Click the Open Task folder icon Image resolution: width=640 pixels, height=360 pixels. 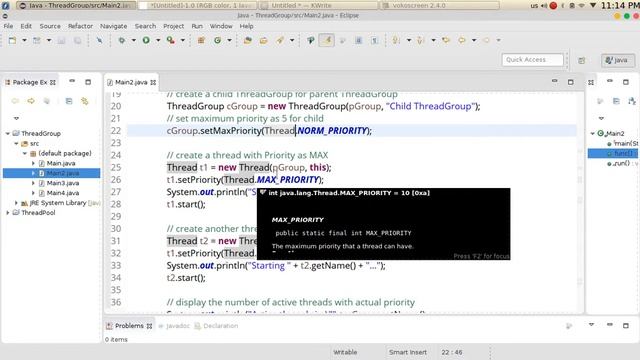point(263,40)
